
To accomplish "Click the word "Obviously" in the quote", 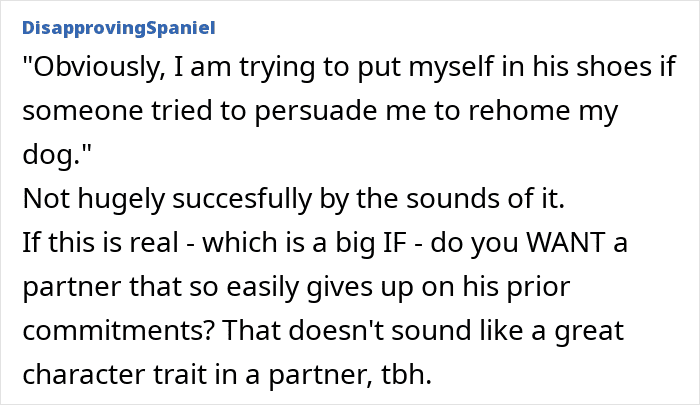I will click(x=95, y=67).
